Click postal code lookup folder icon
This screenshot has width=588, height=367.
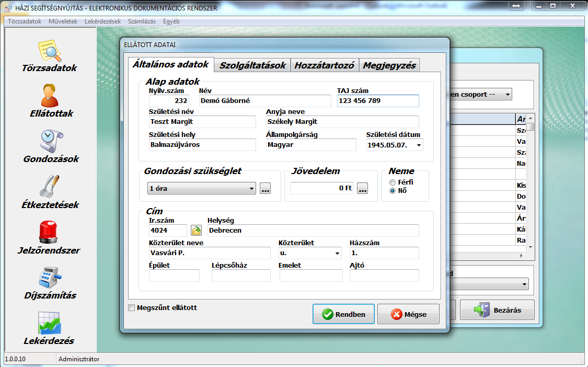(x=196, y=231)
